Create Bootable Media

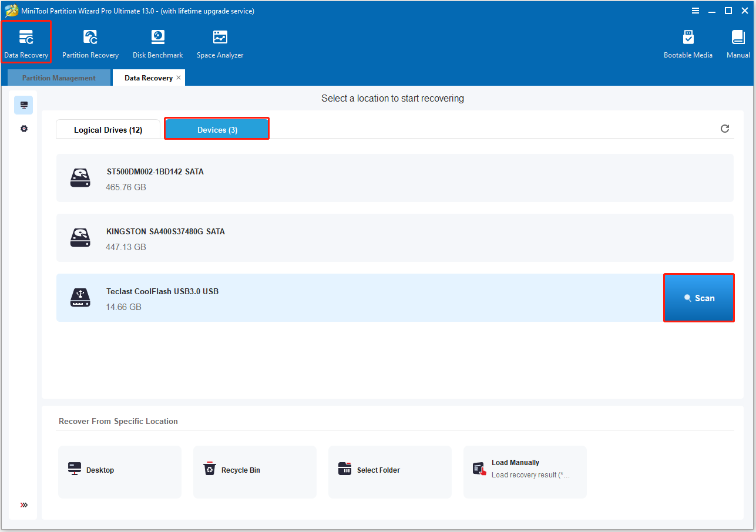688,41
